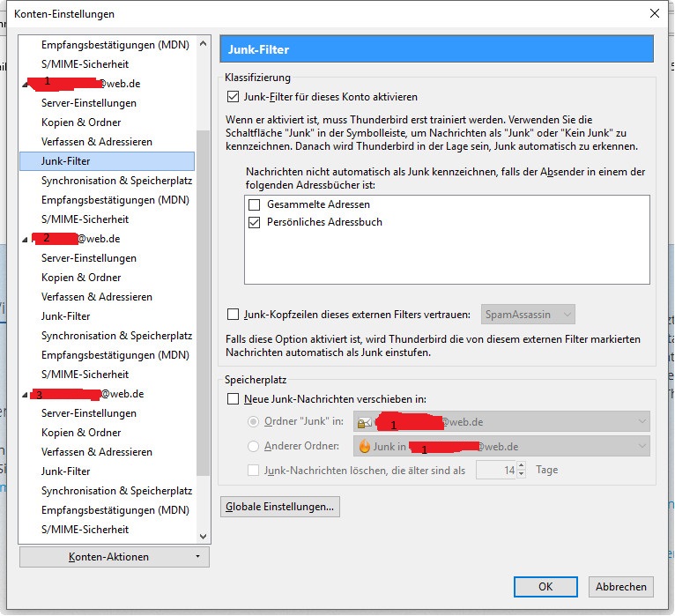Viewport: 675px width, 616px height.
Task: Open Junk-Filter of second account
Action: point(65,316)
